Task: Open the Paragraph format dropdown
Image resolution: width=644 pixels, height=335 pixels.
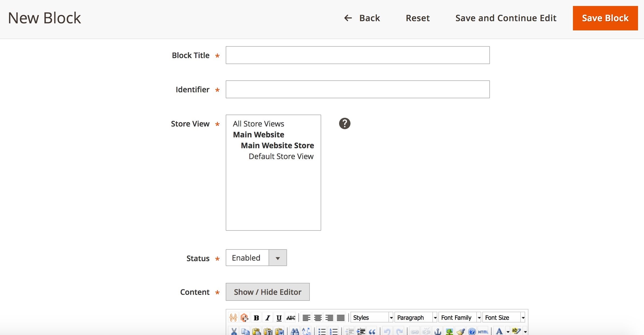Action: [x=416, y=317]
